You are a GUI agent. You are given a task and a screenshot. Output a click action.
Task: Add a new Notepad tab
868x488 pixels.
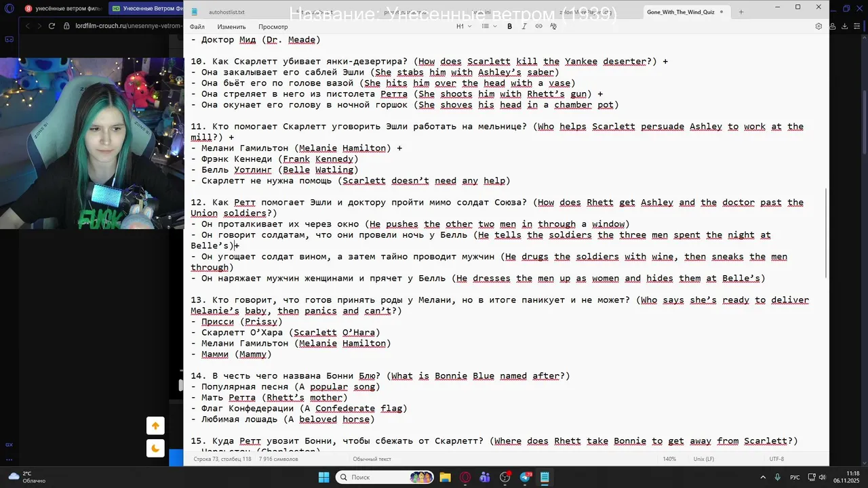point(741,12)
